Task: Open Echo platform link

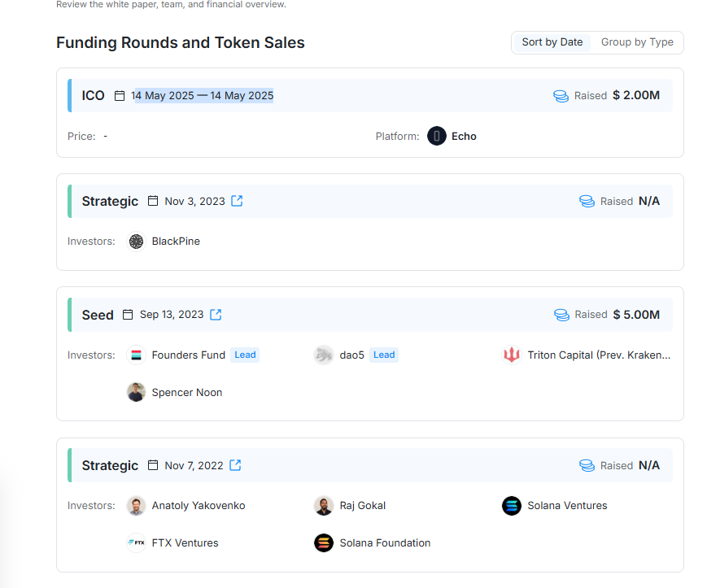Action: (464, 136)
